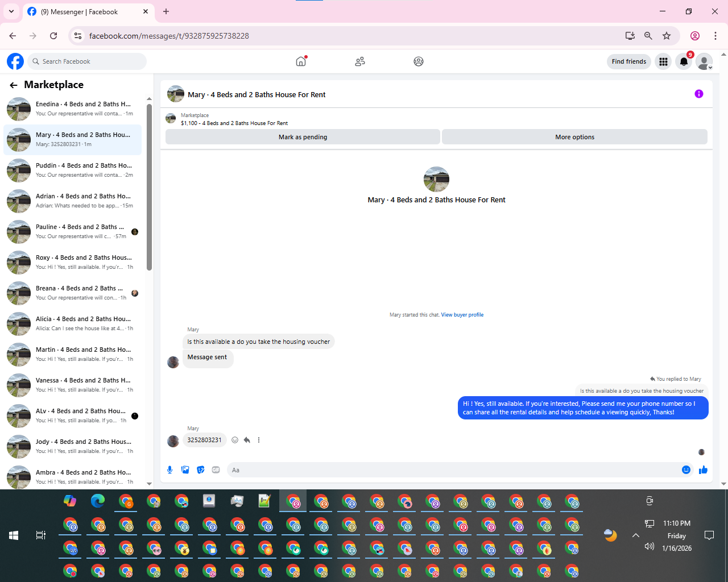The height and width of the screenshot is (582, 728).
Task: Open Microsoft Edge from taskbar
Action: coord(98,501)
